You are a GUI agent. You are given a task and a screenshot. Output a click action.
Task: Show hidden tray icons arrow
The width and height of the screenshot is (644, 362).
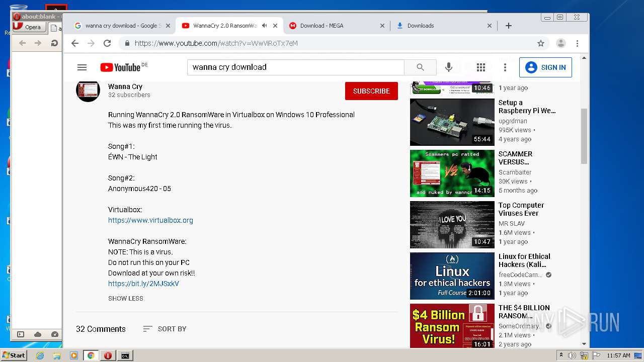click(x=560, y=355)
